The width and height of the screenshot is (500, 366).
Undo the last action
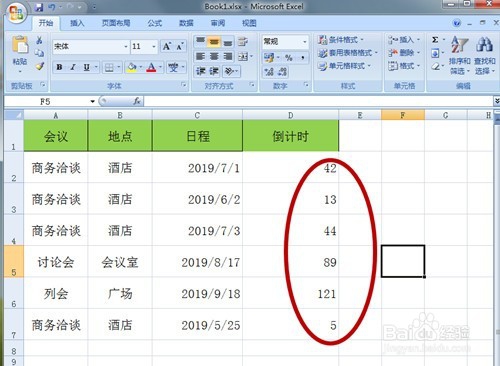click(x=52, y=7)
